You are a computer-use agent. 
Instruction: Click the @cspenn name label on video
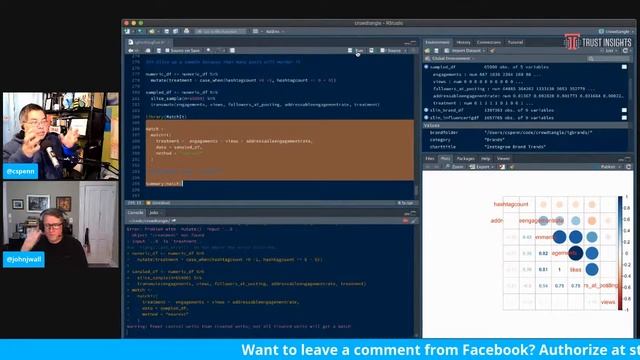coord(20,171)
